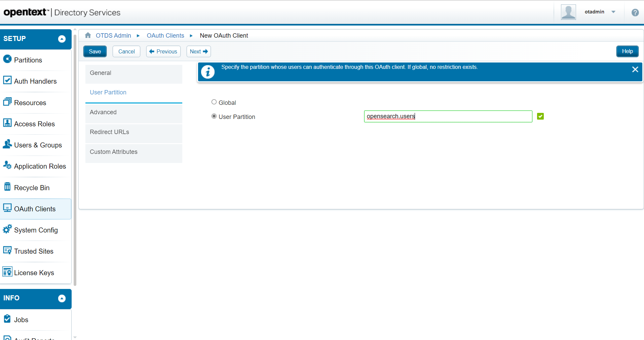Viewport: 644px width, 340px height.
Task: Click the Resources stacked-windows icon
Action: click(7, 101)
